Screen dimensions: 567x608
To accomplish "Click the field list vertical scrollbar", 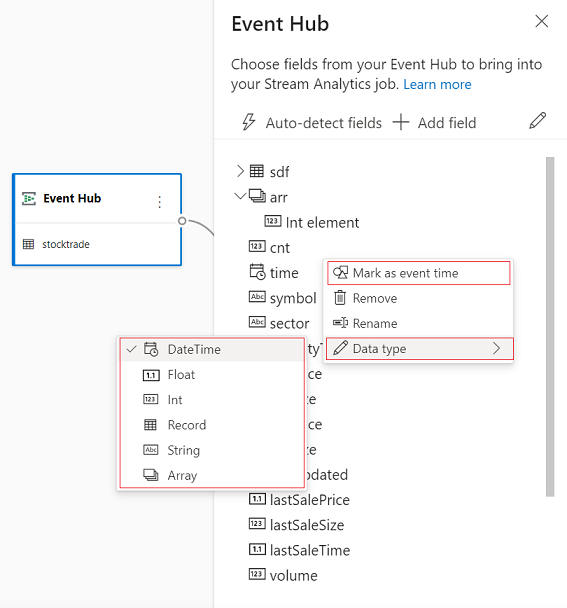I will click(x=550, y=326).
